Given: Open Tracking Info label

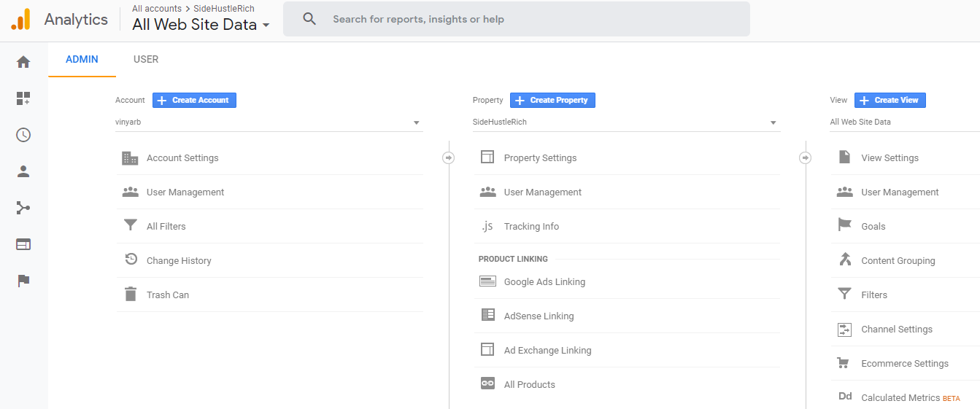Looking at the screenshot, I should (531, 227).
